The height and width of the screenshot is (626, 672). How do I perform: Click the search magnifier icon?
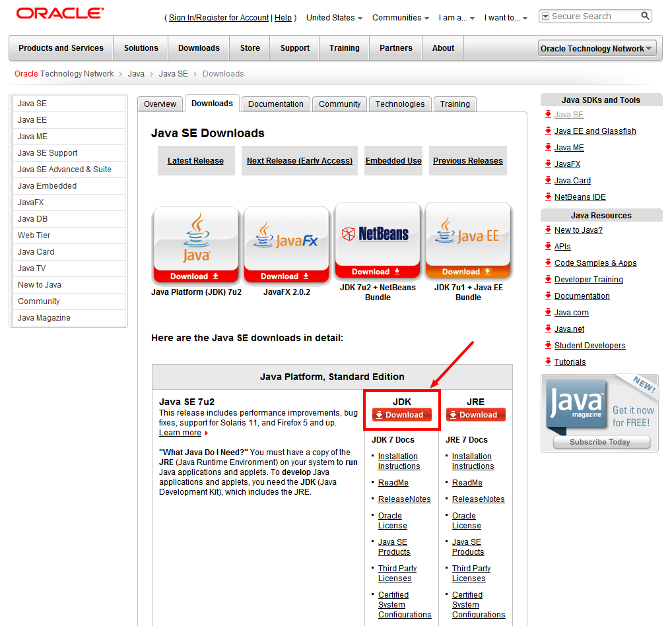(x=645, y=16)
